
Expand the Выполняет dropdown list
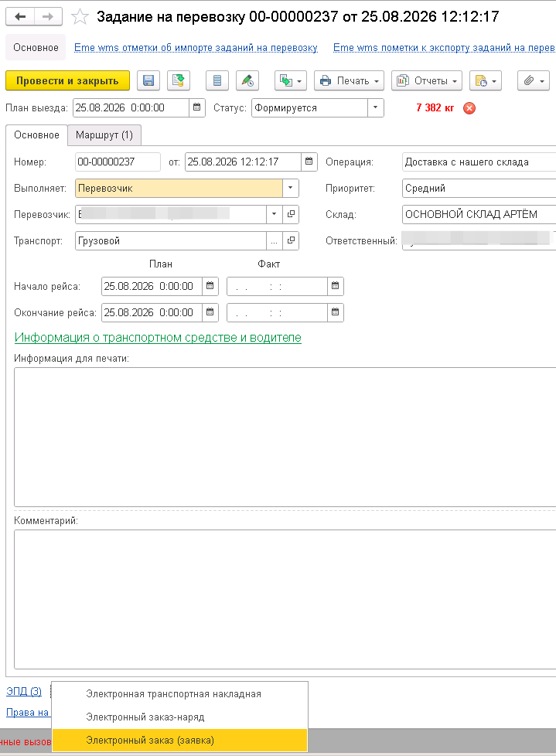(x=290, y=188)
